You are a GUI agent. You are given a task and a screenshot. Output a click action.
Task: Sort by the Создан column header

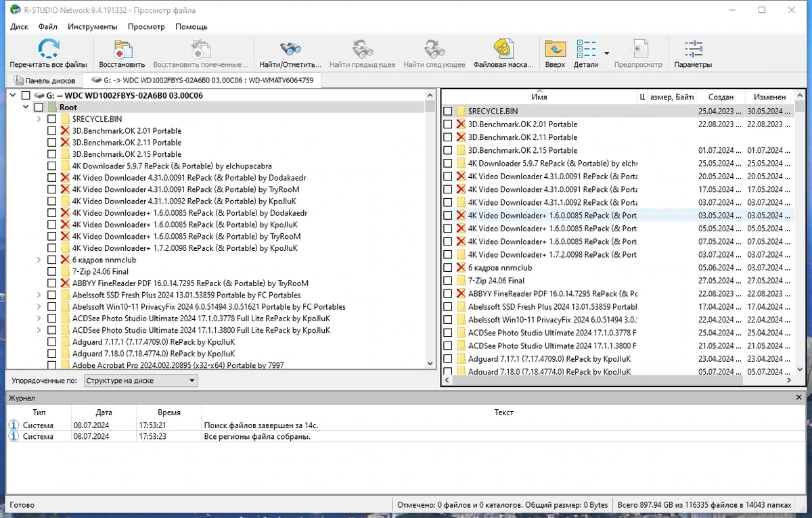(x=721, y=97)
